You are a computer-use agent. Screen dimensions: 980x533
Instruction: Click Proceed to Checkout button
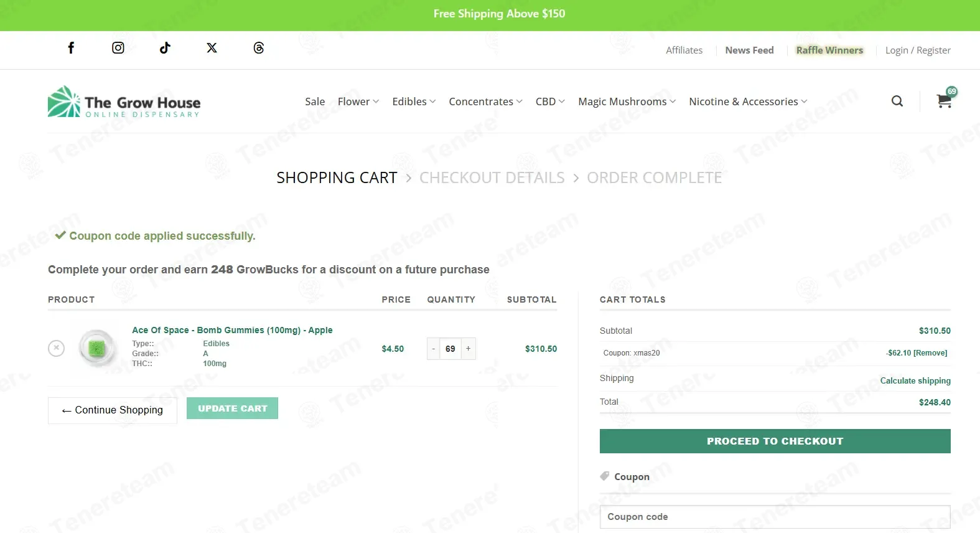(x=775, y=441)
